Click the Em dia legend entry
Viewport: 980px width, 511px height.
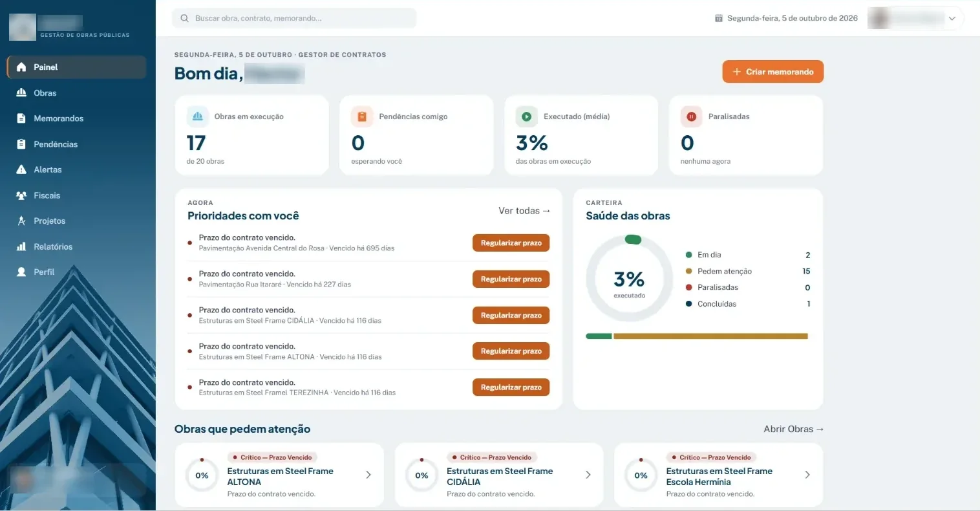coord(748,255)
